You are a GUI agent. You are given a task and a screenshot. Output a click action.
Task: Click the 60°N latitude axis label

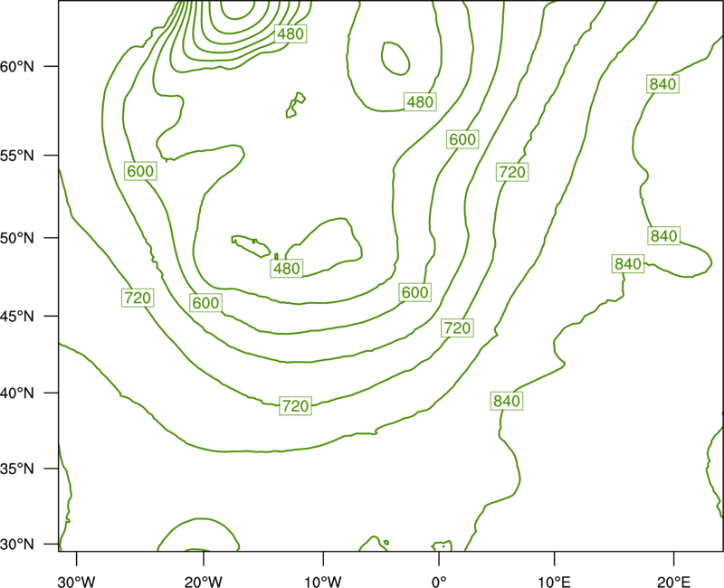pos(17,67)
